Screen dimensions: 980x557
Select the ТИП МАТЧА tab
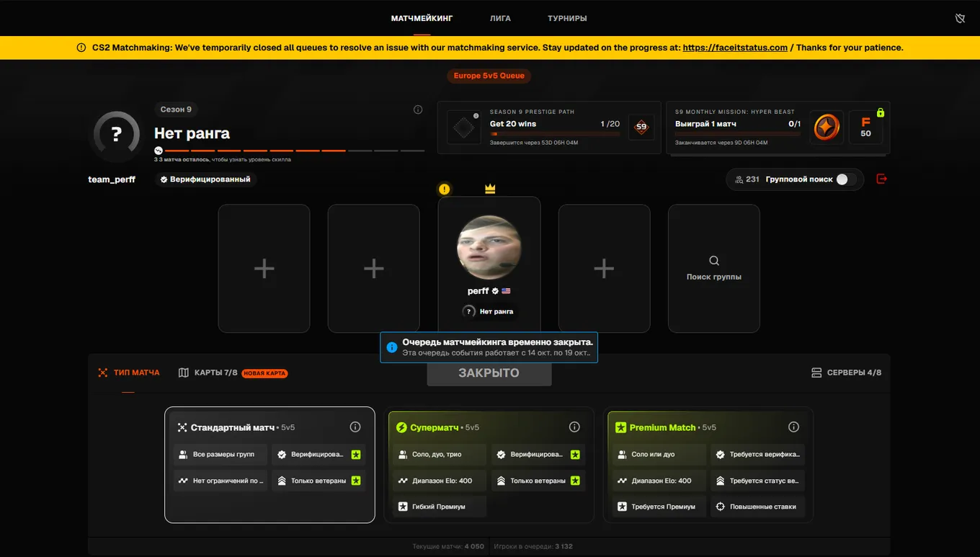point(129,373)
